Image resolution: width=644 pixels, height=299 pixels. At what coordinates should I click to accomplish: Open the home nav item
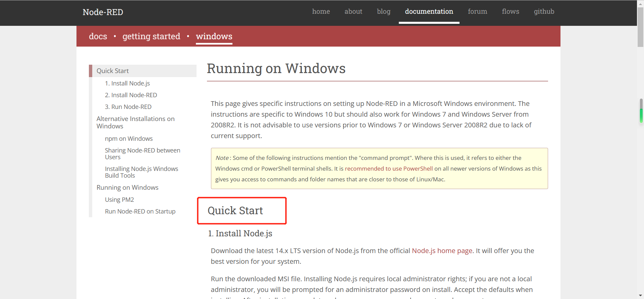[321, 11]
